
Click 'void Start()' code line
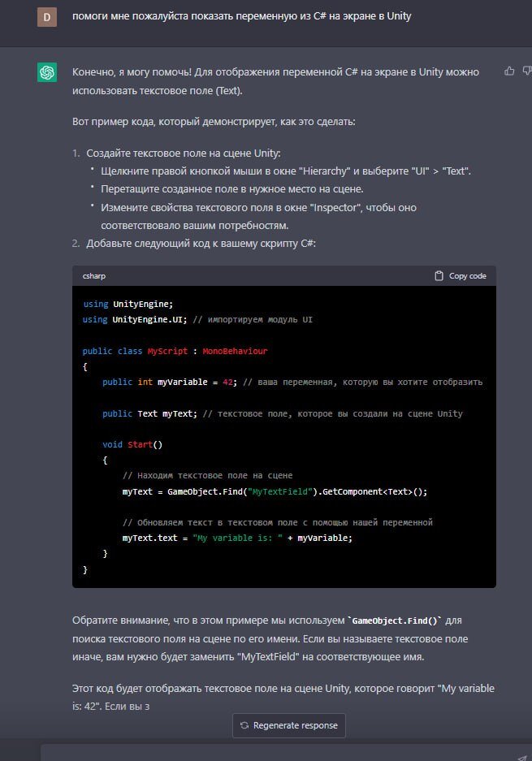coord(132,444)
